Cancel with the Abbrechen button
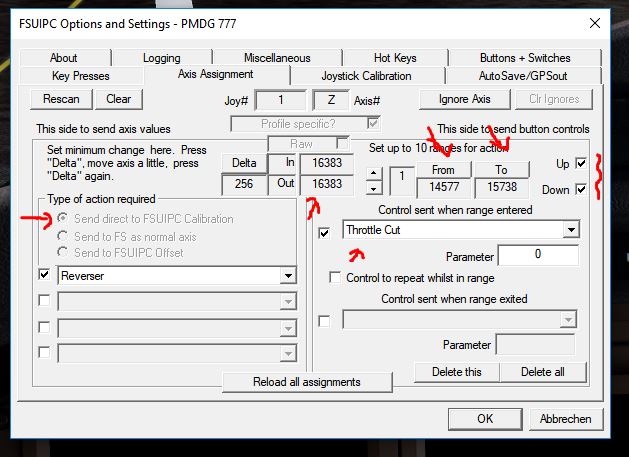Viewport: 629px width, 457px height. [566, 419]
